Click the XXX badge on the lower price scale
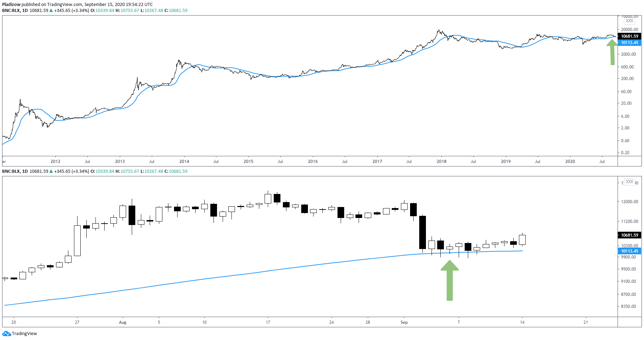This screenshot has height=340, width=644. coord(630,182)
